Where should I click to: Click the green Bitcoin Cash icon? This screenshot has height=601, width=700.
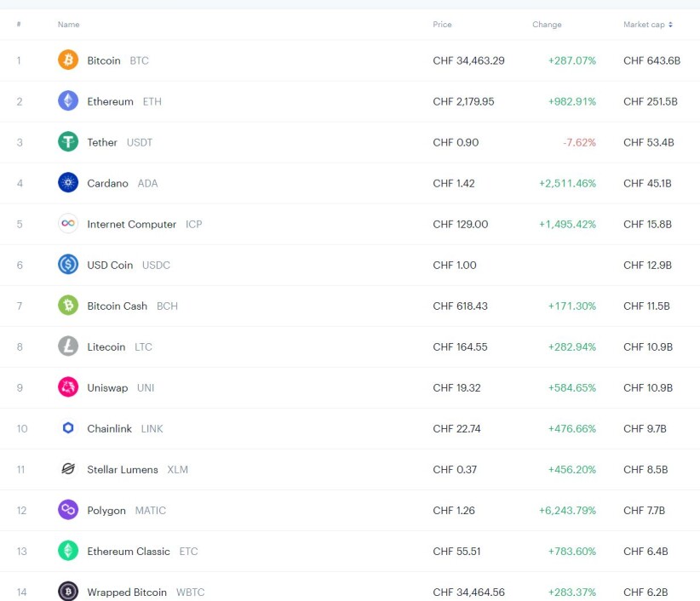(68, 306)
